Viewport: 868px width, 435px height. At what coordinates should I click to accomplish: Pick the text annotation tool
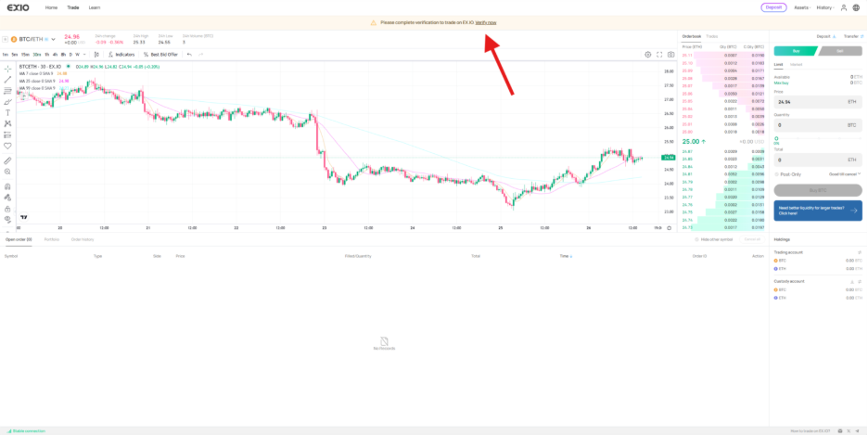[x=7, y=112]
